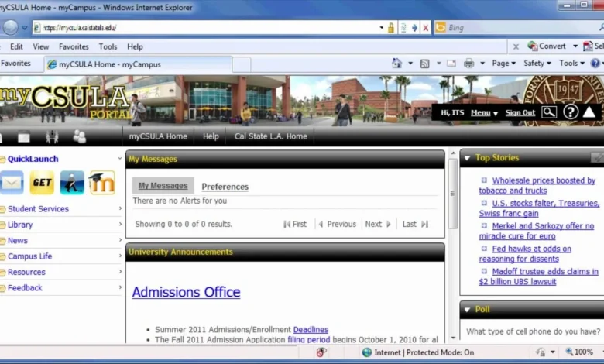Click the white up-triangle icon in banner
Image resolution: width=604 pixels, height=364 pixels.
589,112
